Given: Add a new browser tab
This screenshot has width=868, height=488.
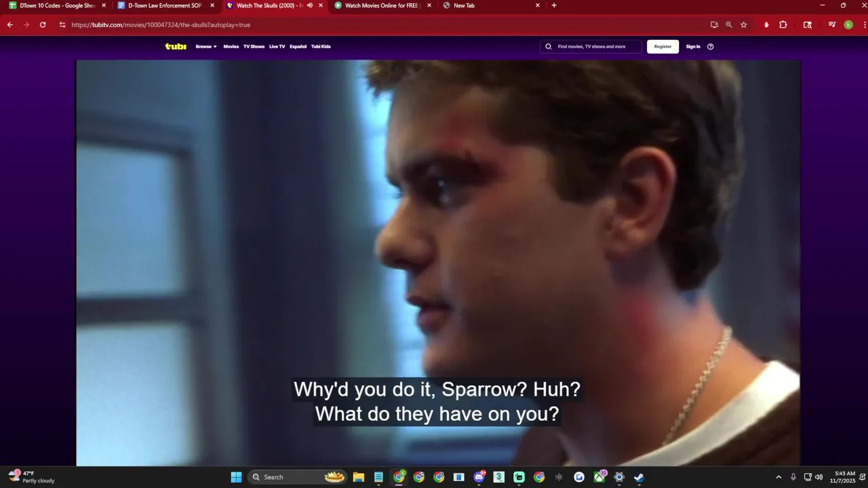Looking at the screenshot, I should [554, 5].
